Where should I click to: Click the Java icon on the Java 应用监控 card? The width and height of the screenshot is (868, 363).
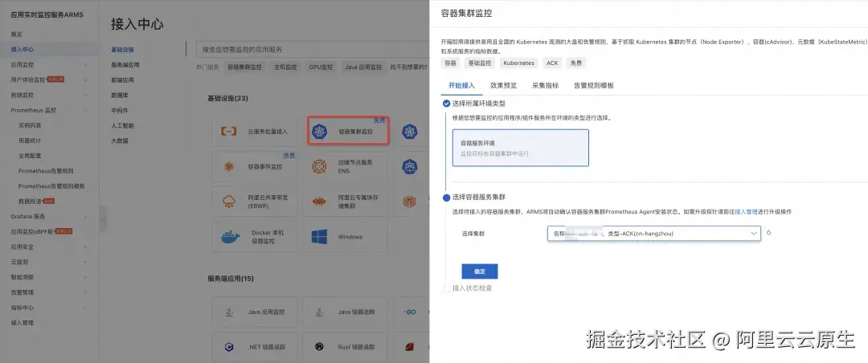[x=228, y=312]
